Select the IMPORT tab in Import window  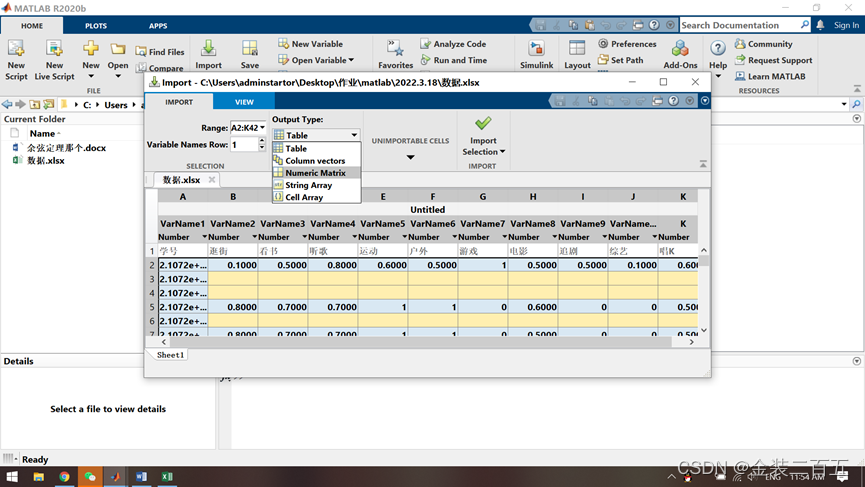[x=179, y=102]
